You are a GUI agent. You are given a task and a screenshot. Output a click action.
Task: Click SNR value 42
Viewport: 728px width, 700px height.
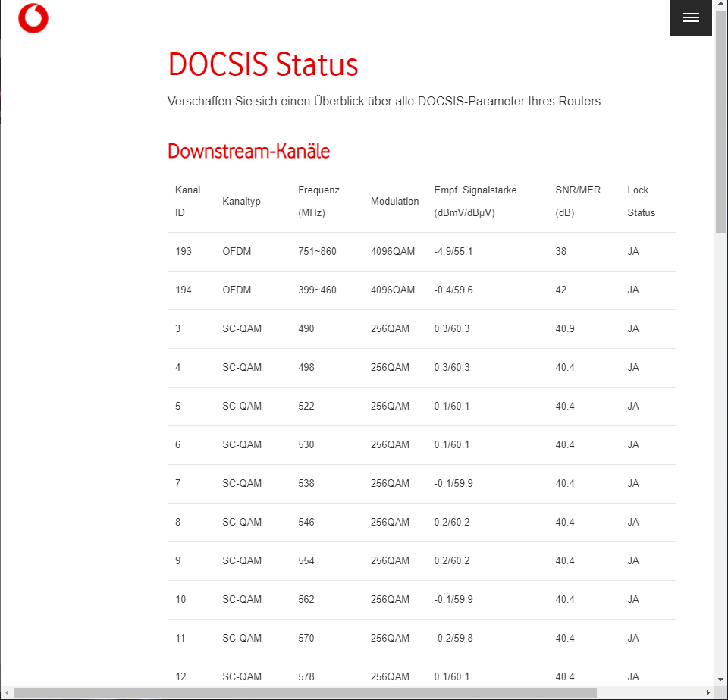pyautogui.click(x=561, y=290)
